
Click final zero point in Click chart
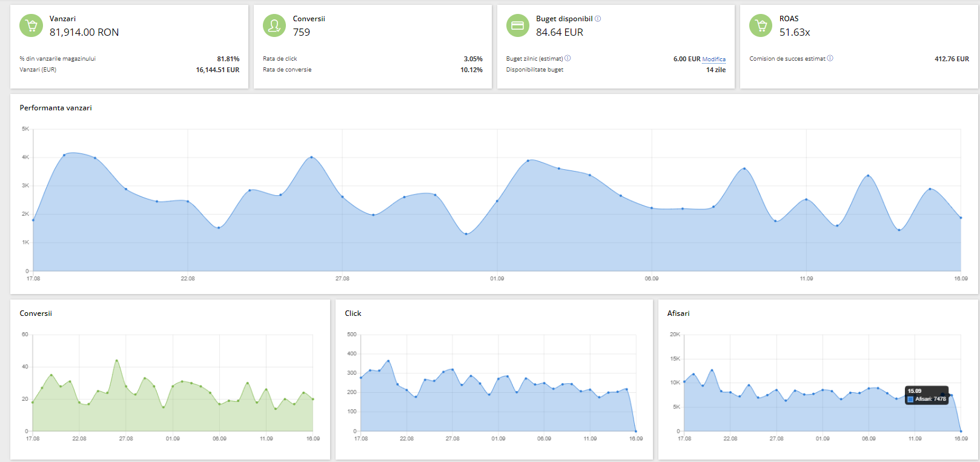[635, 431]
